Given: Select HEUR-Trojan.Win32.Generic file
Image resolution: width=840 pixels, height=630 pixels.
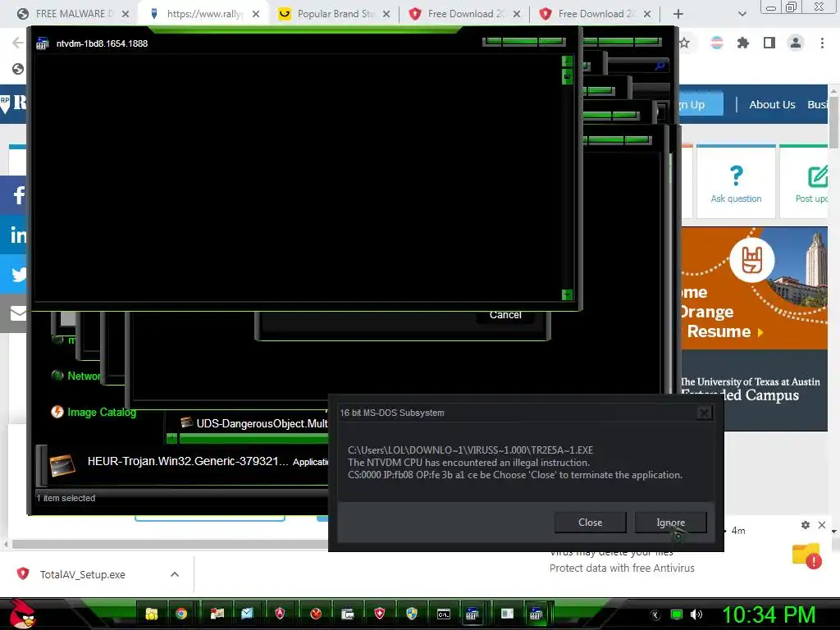Looking at the screenshot, I should coord(188,461).
